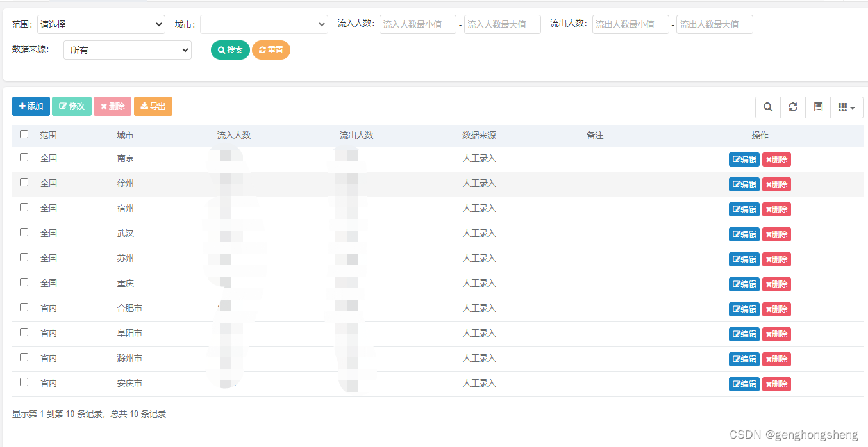Open the 范围 请选择 dropdown

[101, 24]
